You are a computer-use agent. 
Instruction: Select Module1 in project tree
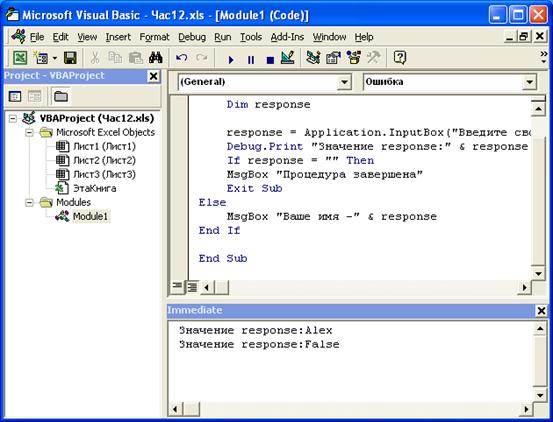(82, 216)
